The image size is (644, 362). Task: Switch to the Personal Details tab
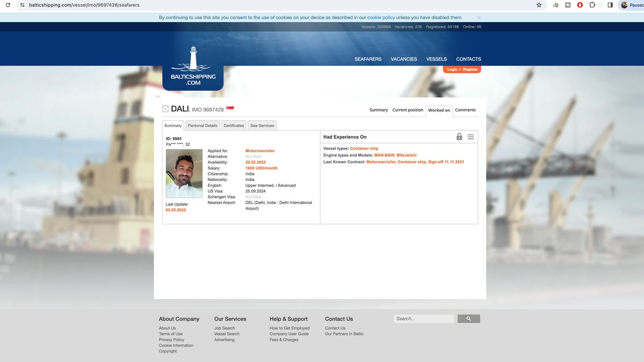click(202, 125)
